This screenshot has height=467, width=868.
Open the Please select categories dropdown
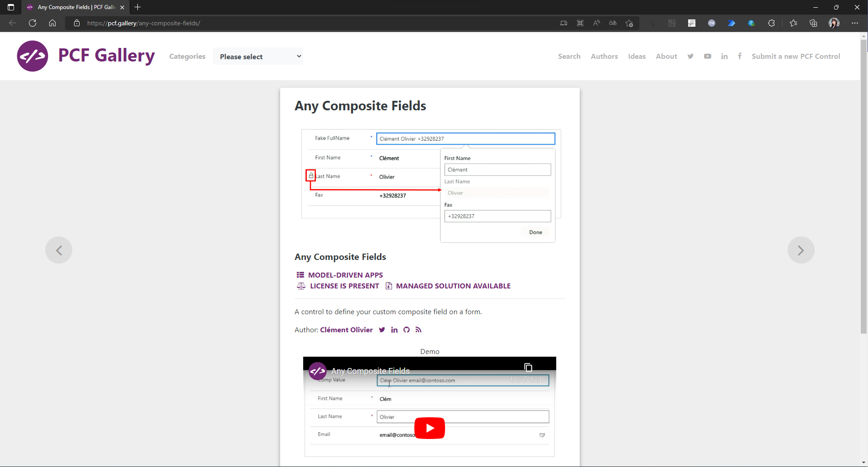point(258,56)
